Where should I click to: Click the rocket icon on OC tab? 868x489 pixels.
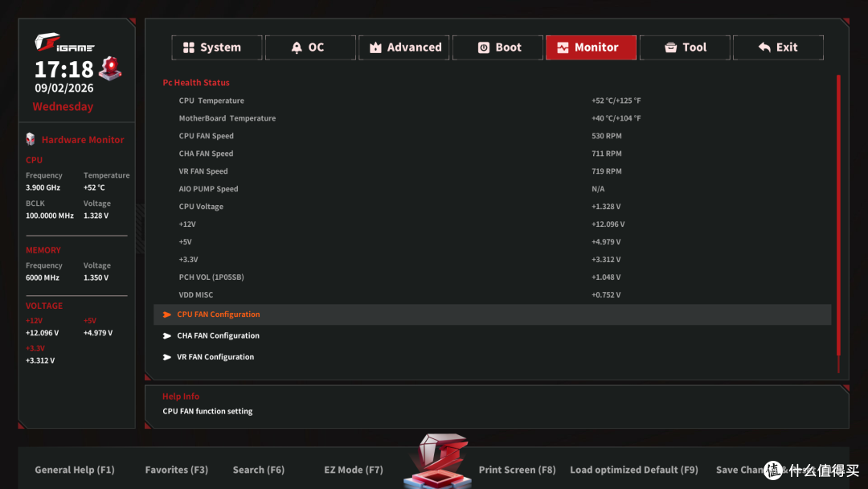297,47
